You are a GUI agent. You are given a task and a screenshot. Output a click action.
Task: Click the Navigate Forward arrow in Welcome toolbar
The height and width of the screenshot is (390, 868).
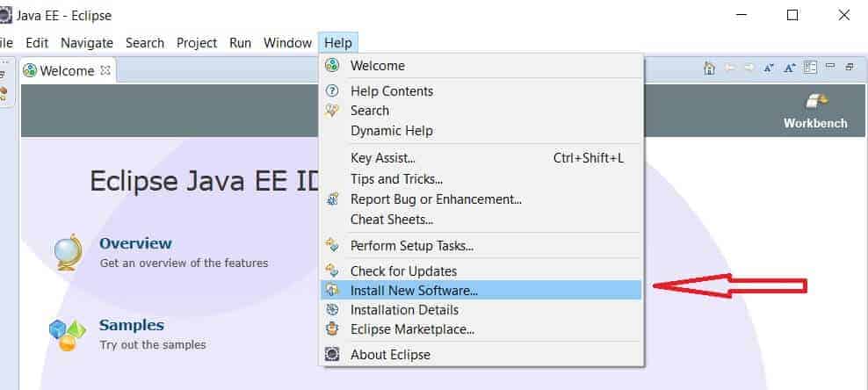[x=749, y=68]
